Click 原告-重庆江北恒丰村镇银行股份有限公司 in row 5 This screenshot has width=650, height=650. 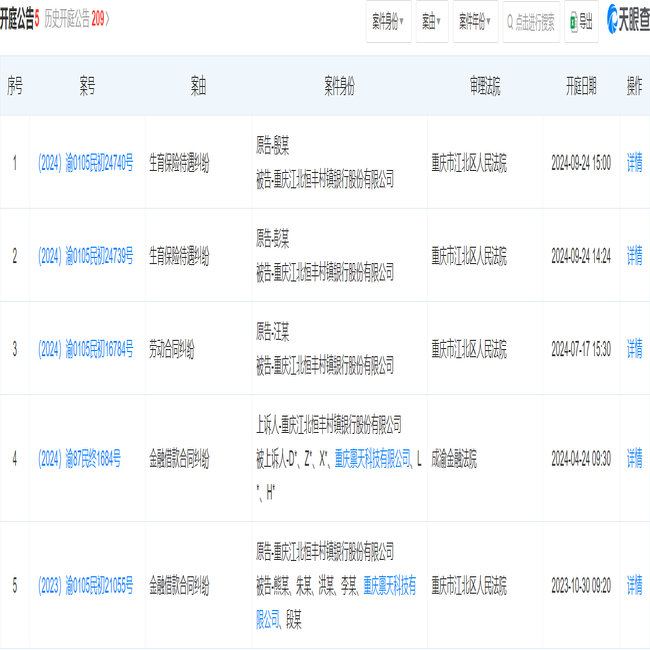coord(325,551)
